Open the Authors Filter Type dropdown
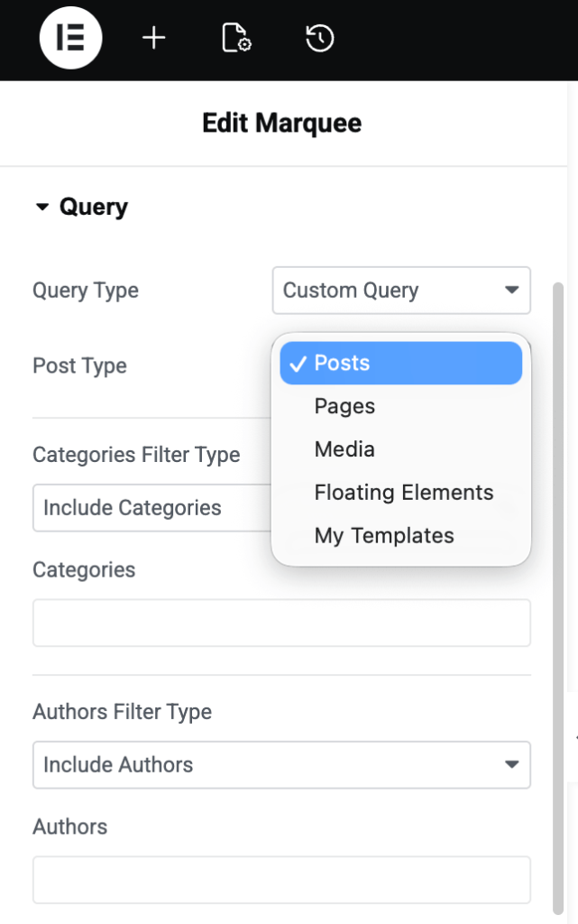Viewport: 578px width, 924px height. (x=281, y=765)
